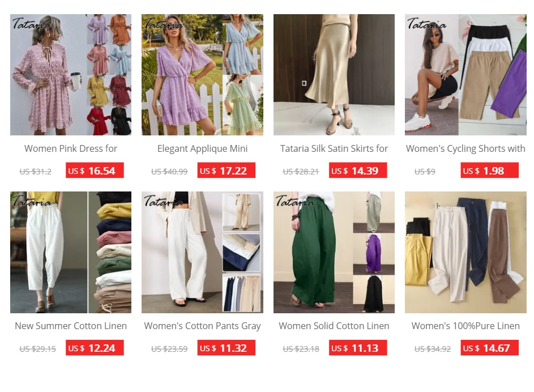
Task: Click the US $ 11.32 red price badge
Action: pos(226,348)
